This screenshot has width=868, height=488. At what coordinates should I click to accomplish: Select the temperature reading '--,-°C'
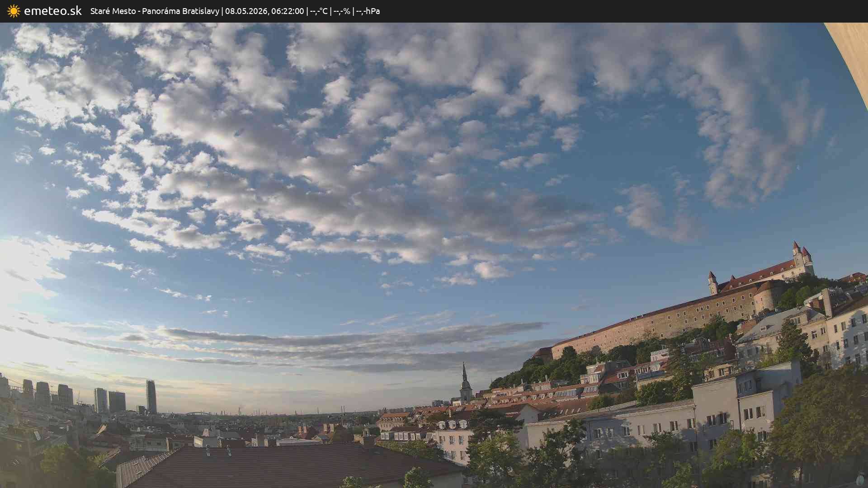(319, 11)
